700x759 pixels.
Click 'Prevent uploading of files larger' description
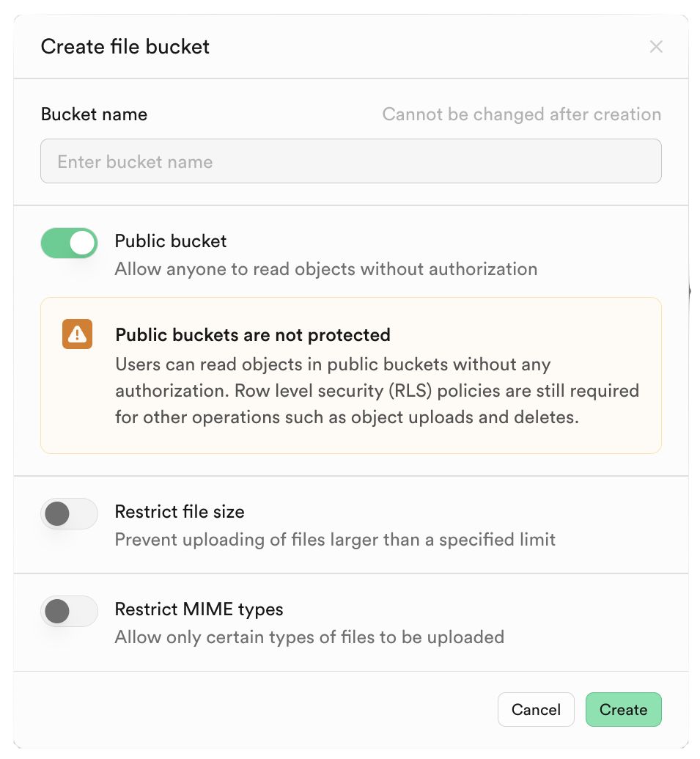pyautogui.click(x=335, y=540)
